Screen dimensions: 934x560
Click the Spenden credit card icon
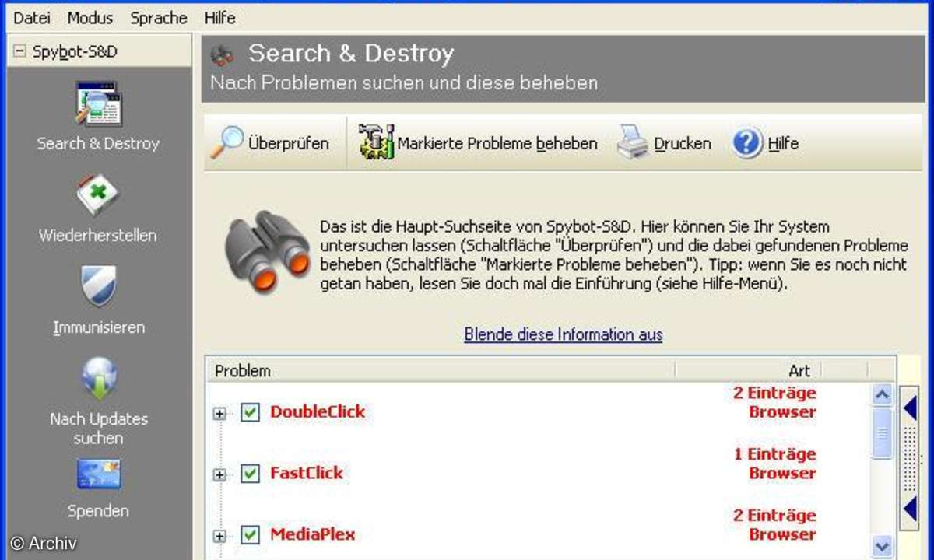99,475
